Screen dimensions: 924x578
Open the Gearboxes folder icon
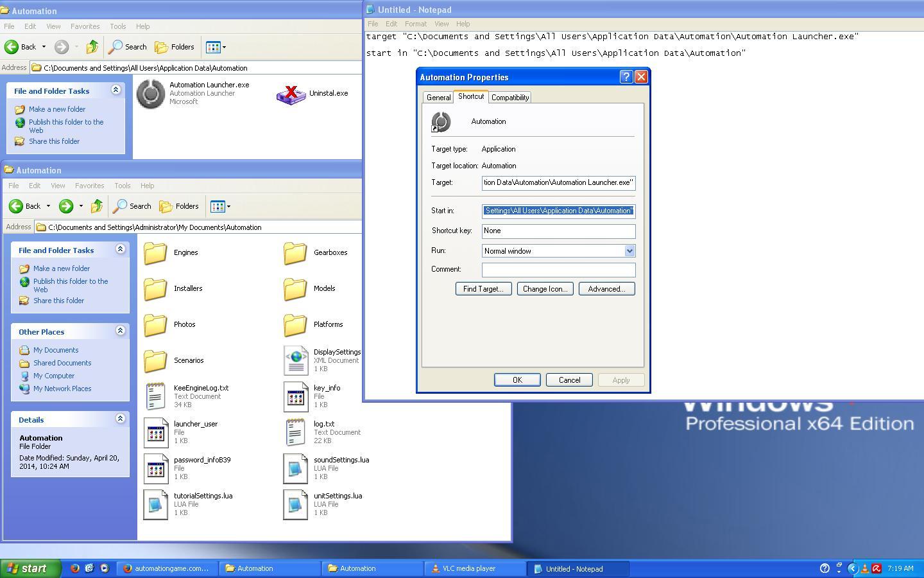[x=295, y=253]
